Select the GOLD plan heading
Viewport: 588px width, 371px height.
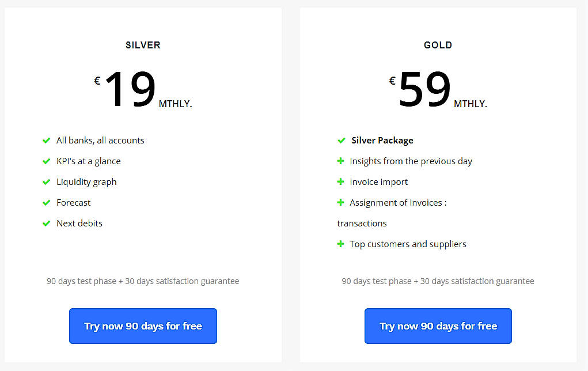point(438,45)
